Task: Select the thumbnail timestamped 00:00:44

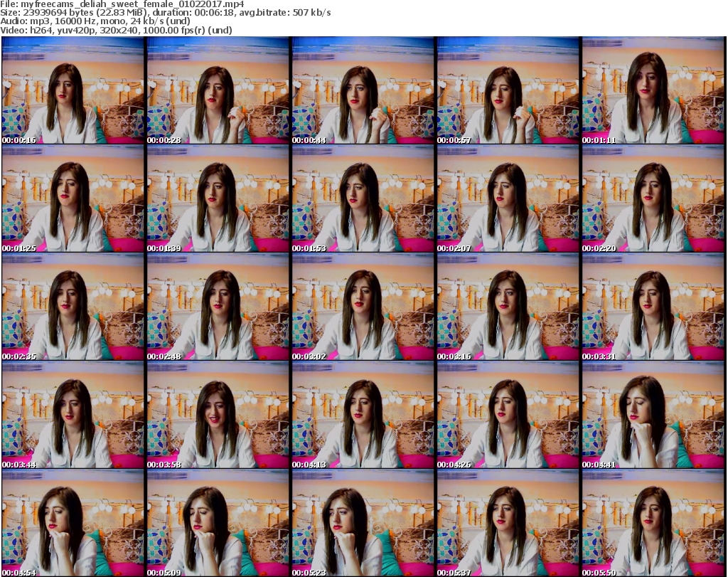Action: point(363,90)
